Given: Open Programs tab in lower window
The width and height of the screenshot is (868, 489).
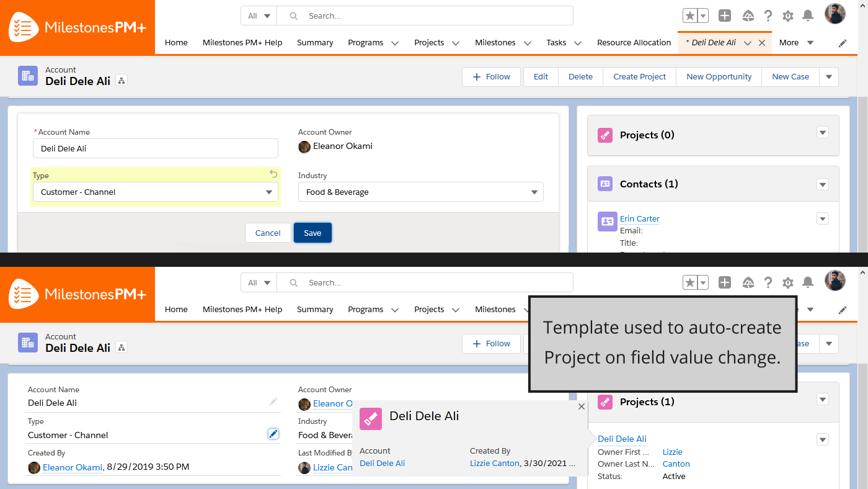Looking at the screenshot, I should (365, 310).
